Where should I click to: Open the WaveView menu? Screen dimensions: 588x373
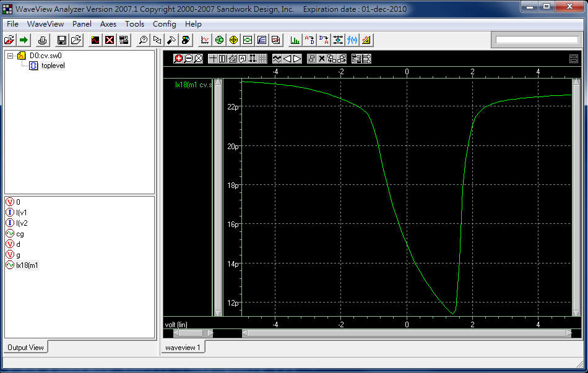tap(45, 24)
